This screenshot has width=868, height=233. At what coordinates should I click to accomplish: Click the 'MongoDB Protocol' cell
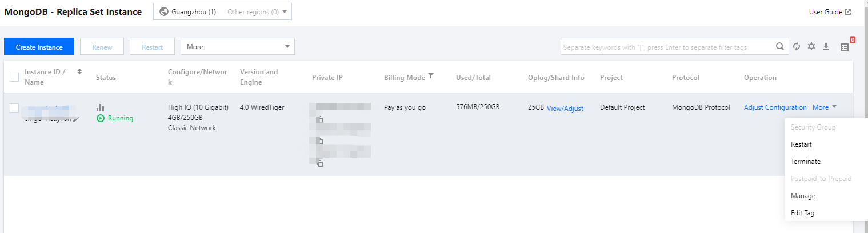tap(701, 107)
